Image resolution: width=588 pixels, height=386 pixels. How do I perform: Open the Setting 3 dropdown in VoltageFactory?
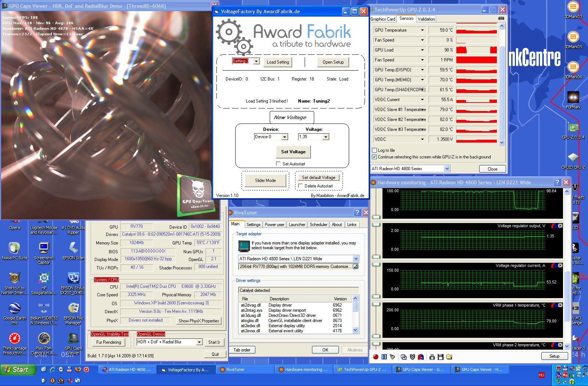pos(256,61)
